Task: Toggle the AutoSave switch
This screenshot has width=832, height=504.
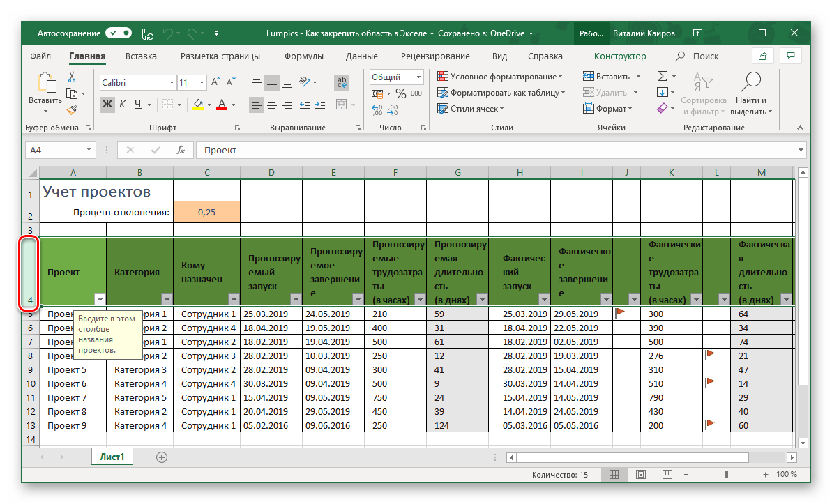Action: click(x=118, y=33)
